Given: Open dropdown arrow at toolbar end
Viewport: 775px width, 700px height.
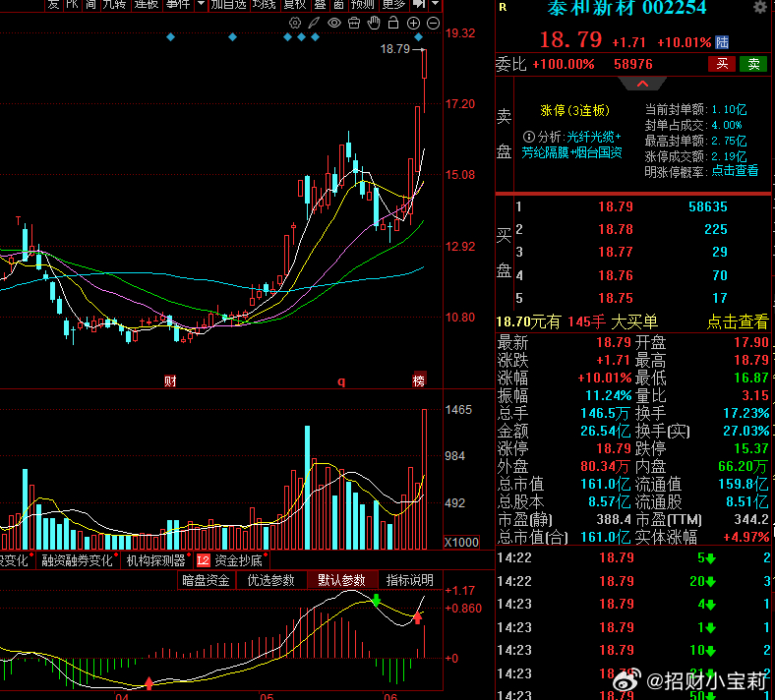Looking at the screenshot, I should [x=435, y=4].
